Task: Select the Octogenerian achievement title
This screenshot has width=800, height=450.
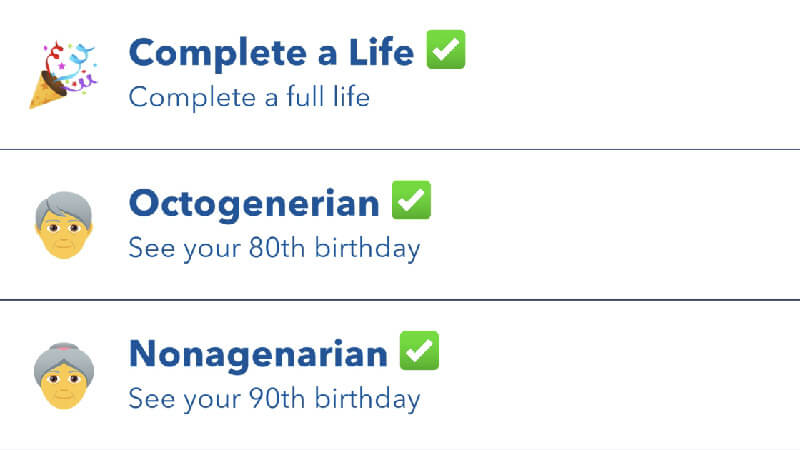Action: coord(254,205)
